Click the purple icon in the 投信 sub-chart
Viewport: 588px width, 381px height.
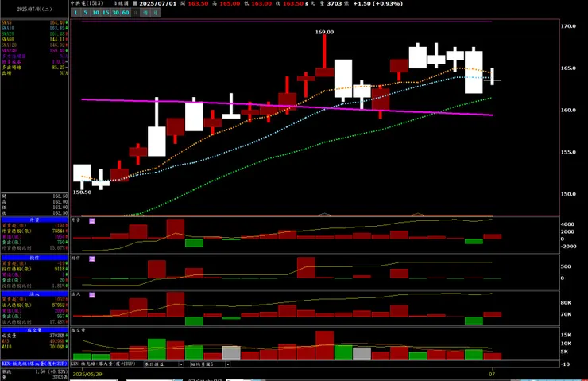92,259
